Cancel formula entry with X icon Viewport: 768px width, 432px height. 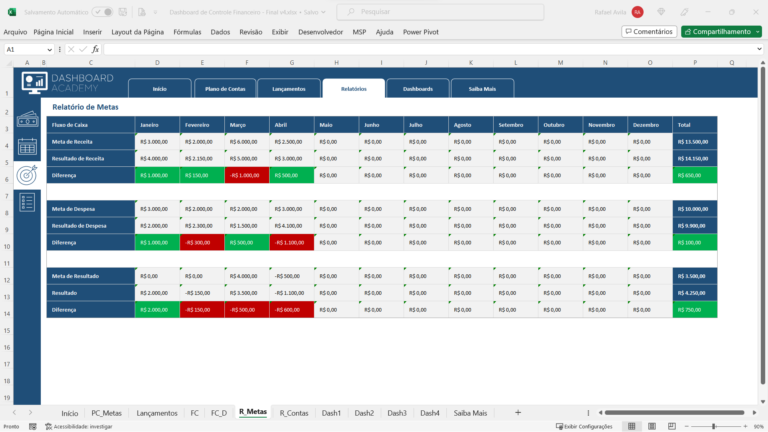click(71, 49)
